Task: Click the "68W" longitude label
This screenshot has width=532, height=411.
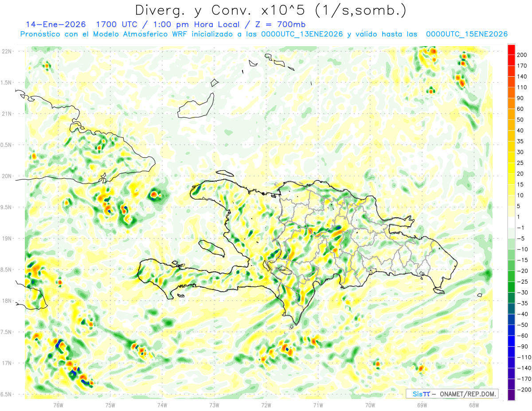Action: tap(473, 405)
